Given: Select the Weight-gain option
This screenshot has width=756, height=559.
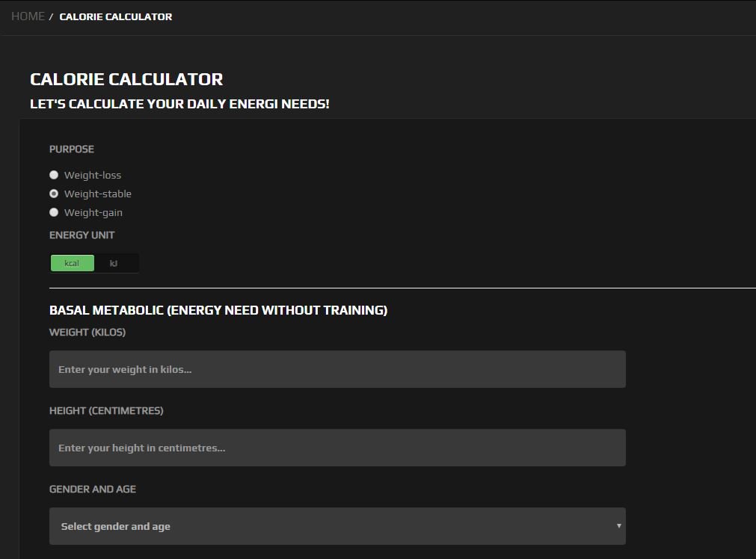Looking at the screenshot, I should [x=54, y=211].
